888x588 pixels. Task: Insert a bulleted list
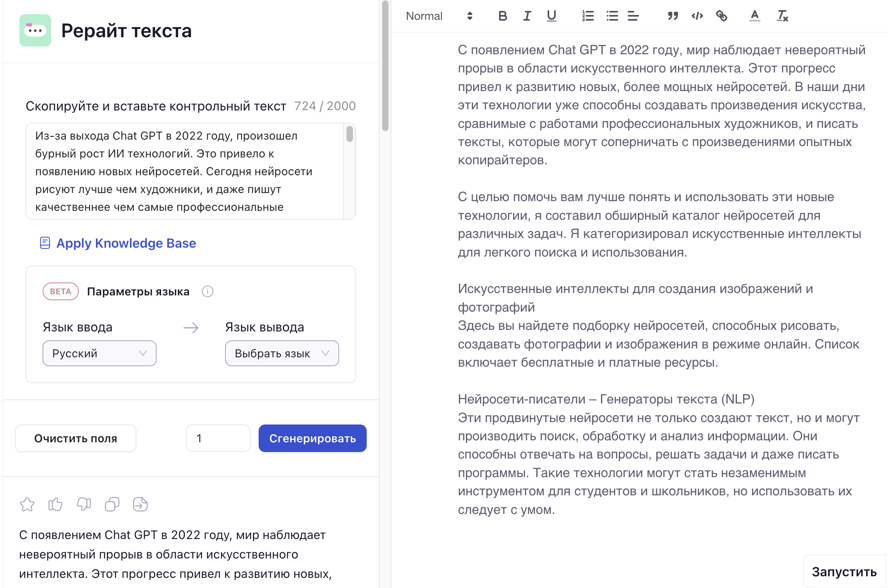pyautogui.click(x=612, y=16)
